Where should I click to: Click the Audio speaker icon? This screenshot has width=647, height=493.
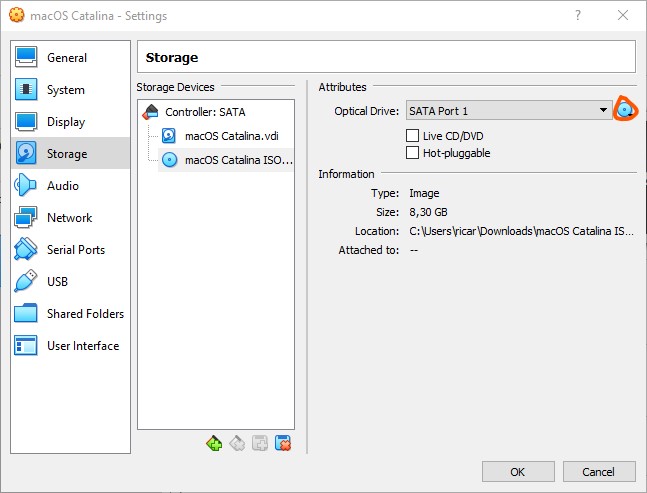click(25, 185)
